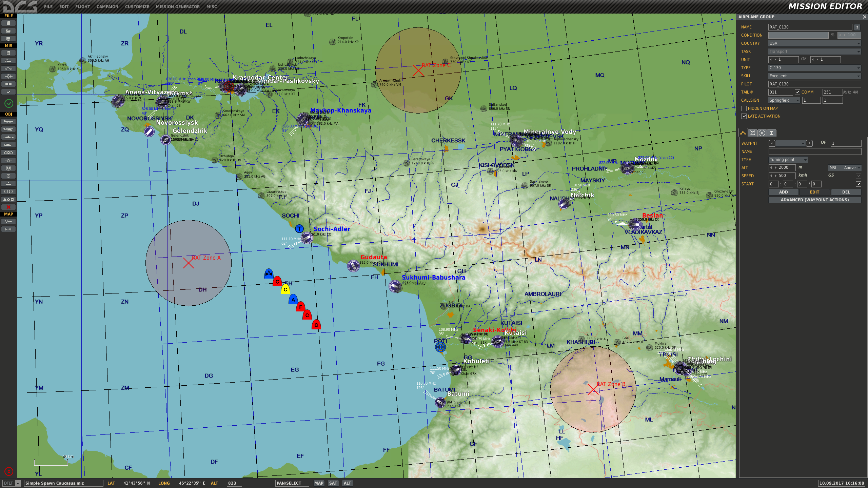Click the pilot name input field

coord(814,84)
